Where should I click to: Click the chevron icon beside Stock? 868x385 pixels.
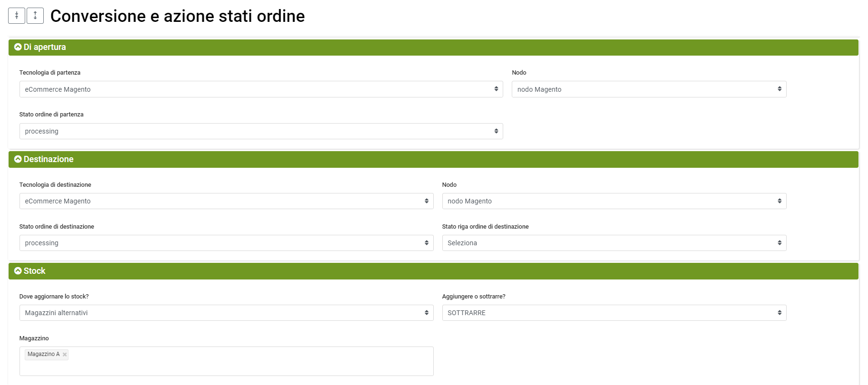click(18, 271)
